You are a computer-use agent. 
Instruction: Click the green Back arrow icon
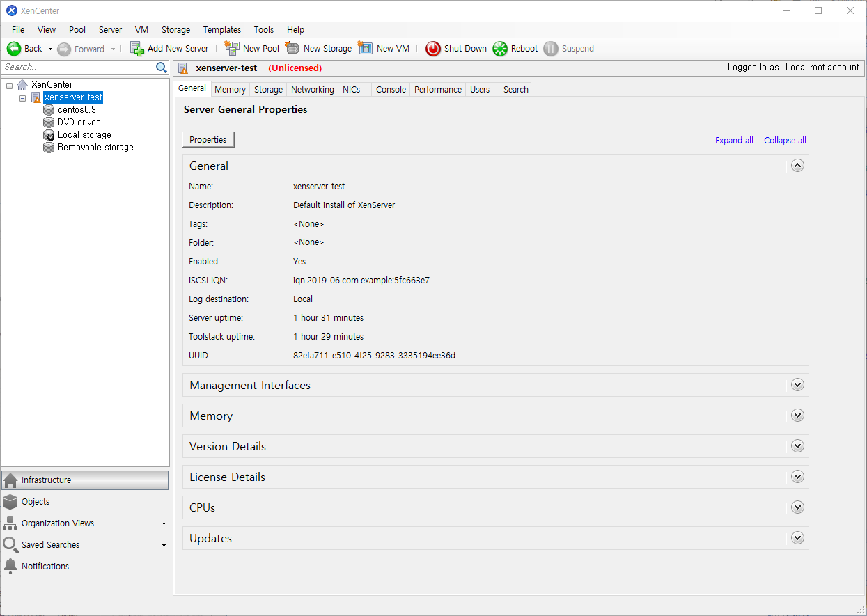[14, 49]
